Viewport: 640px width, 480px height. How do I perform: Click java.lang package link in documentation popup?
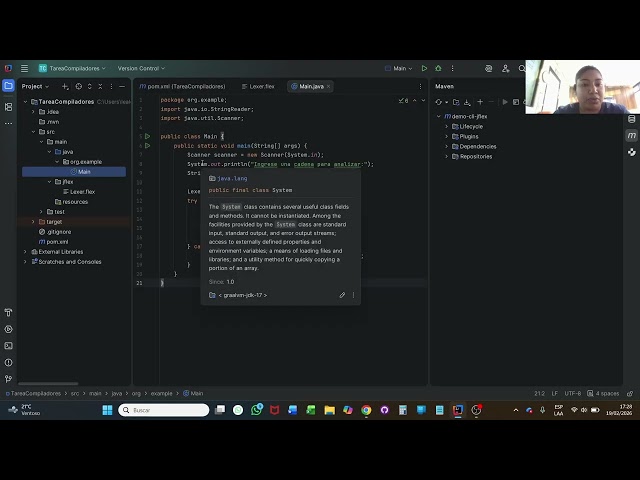point(232,178)
